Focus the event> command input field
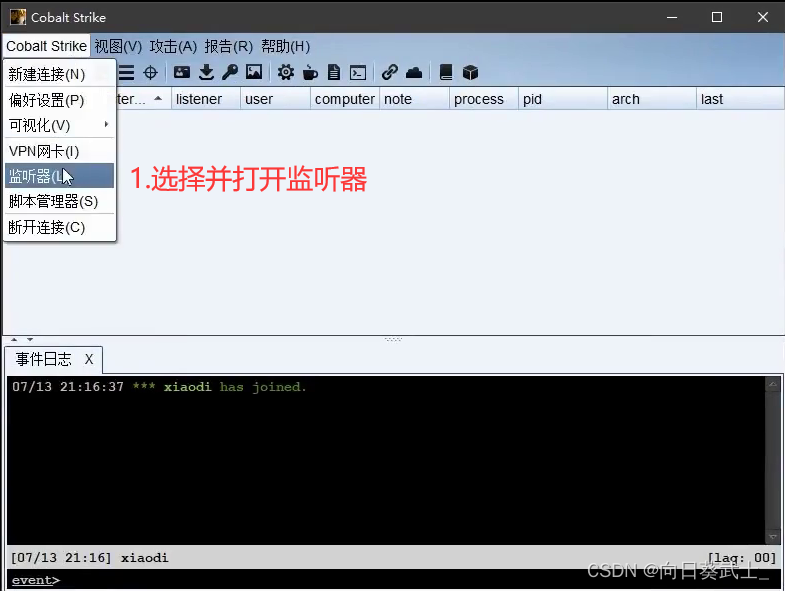Viewport: 785px width, 591px height. point(395,580)
